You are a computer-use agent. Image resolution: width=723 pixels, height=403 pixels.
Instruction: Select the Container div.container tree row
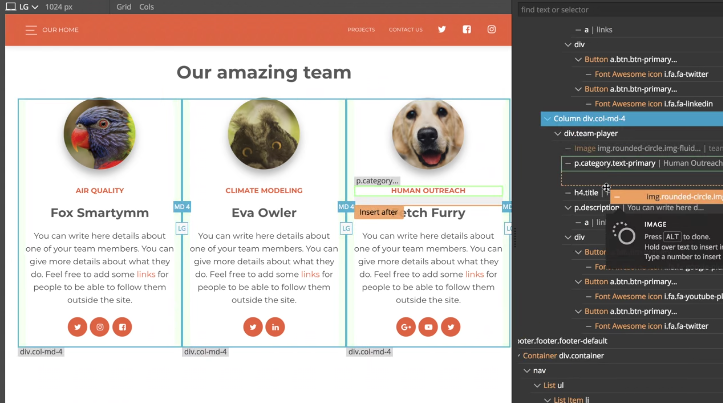click(563, 356)
